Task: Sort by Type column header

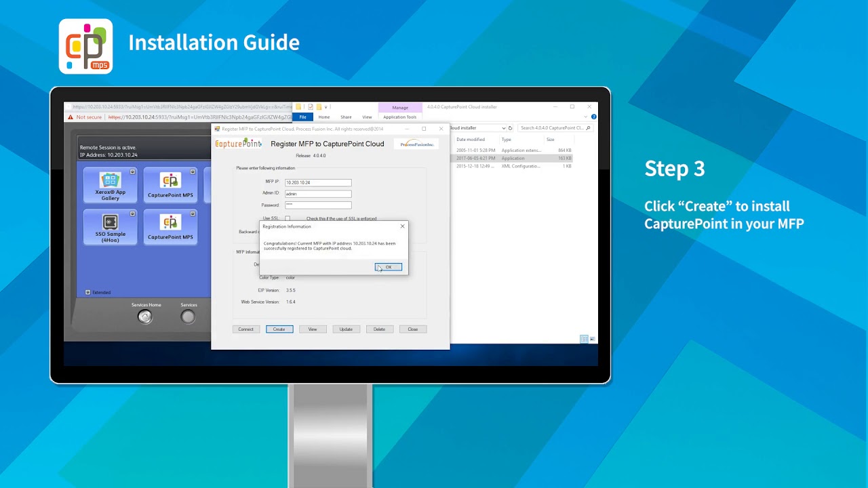Action: 507,140
